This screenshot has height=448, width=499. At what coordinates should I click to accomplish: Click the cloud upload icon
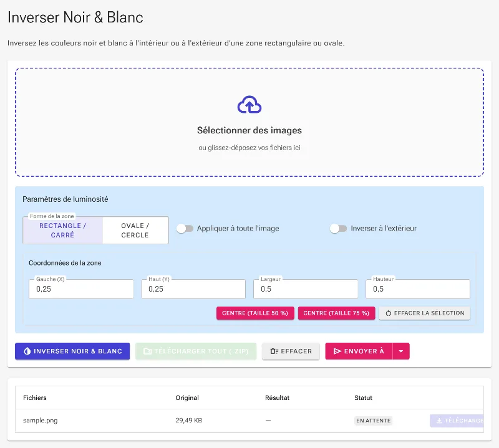[249, 105]
